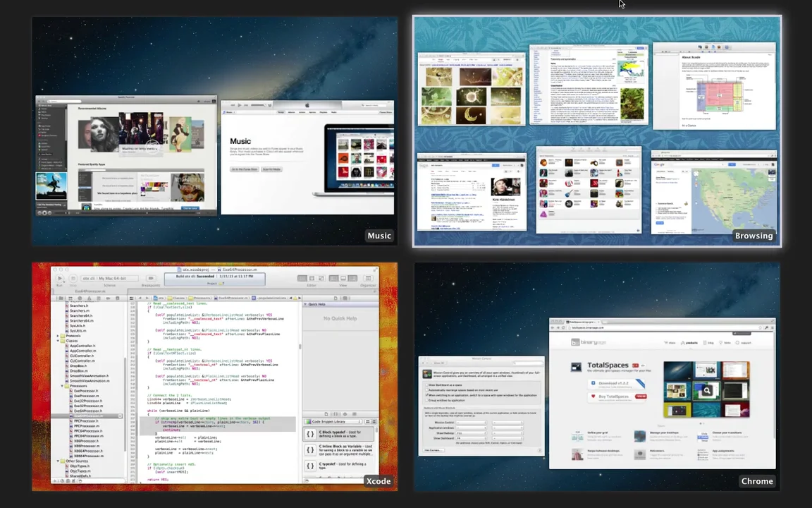The width and height of the screenshot is (812, 508).
Task: Click the C Block typedef snippet icon
Action: [x=309, y=434]
